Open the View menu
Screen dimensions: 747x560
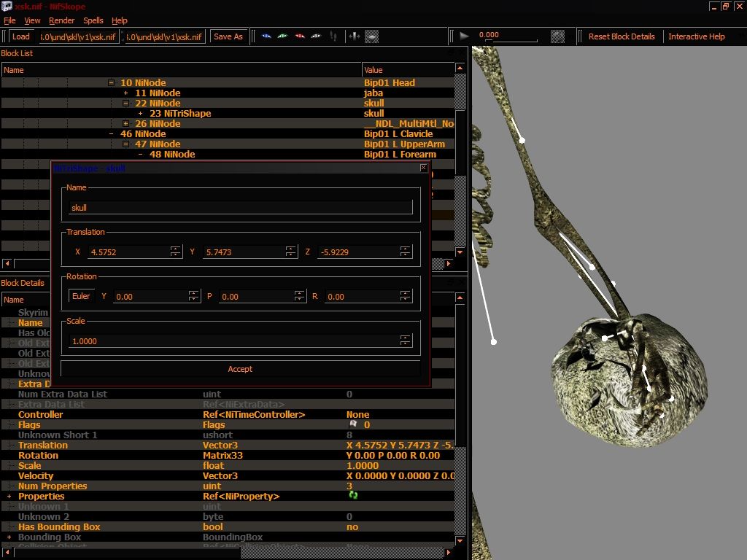(x=32, y=20)
